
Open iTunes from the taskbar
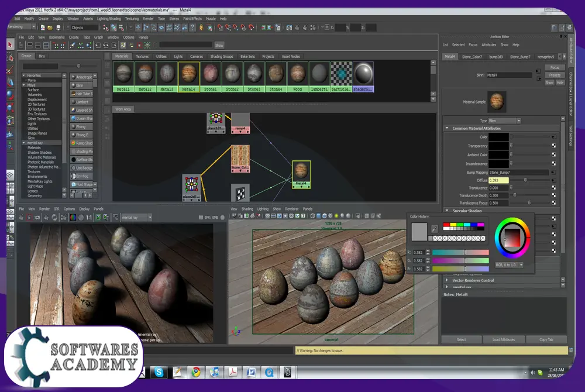click(215, 372)
